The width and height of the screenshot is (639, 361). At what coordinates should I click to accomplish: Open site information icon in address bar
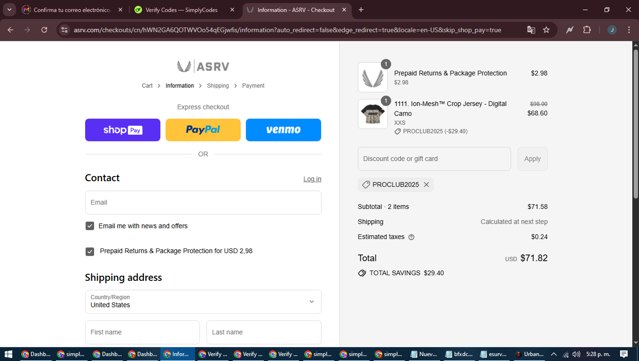click(64, 30)
